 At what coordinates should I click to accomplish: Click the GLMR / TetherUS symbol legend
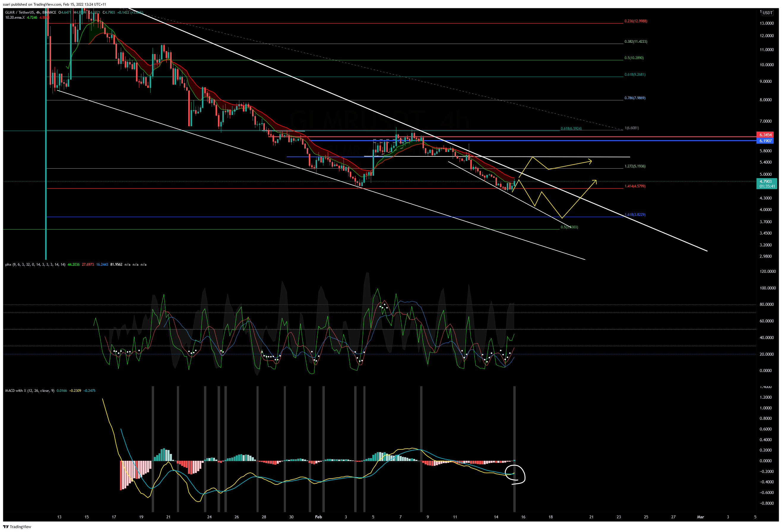(31, 12)
